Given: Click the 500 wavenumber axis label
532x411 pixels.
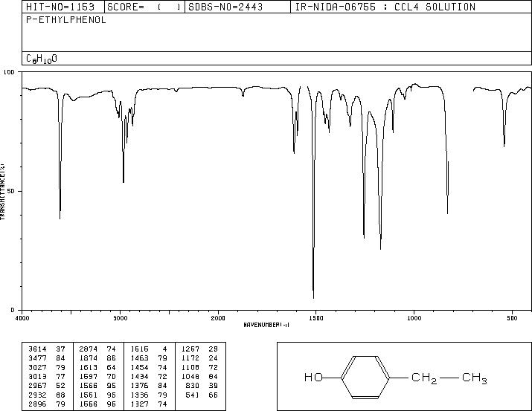Looking at the screenshot, I should [x=512, y=318].
